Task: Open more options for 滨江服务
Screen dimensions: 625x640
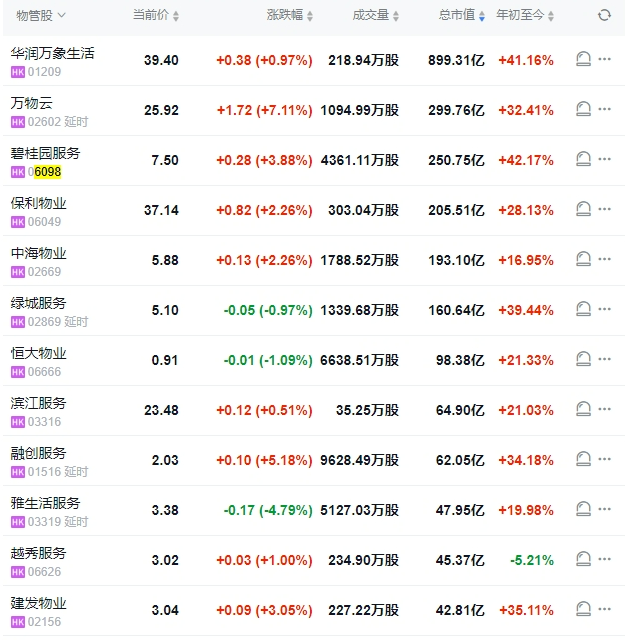Action: (605, 409)
